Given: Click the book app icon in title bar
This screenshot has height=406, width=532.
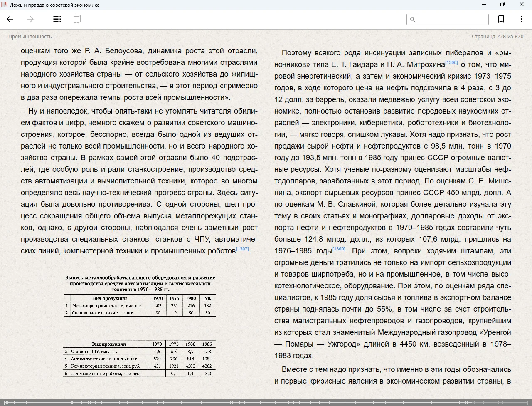Looking at the screenshot, I should 5,5.
